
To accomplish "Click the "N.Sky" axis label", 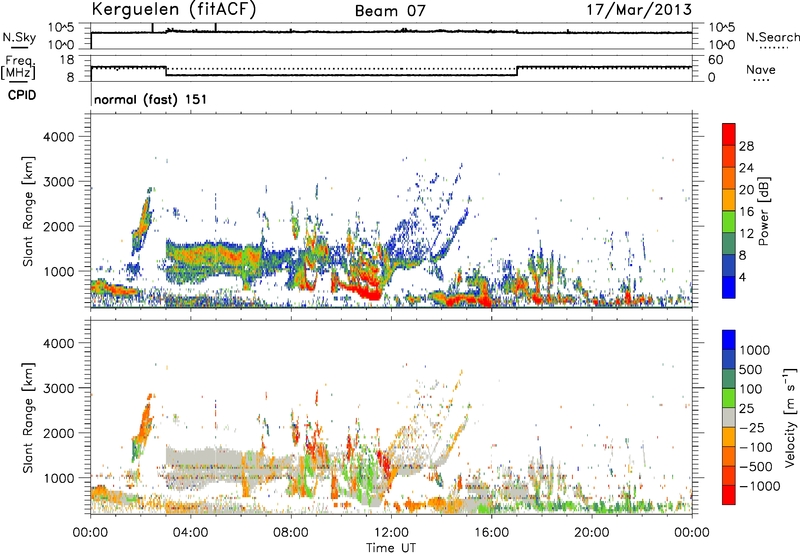I will point(19,37).
